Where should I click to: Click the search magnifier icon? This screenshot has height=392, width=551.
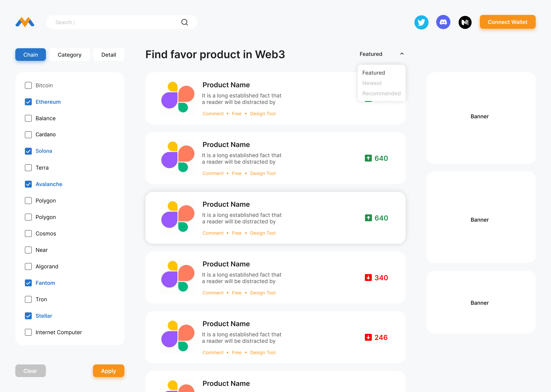tap(185, 22)
